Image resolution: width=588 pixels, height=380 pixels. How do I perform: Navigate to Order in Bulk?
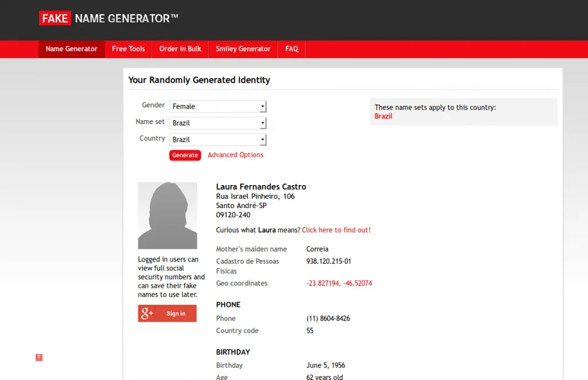tap(180, 49)
